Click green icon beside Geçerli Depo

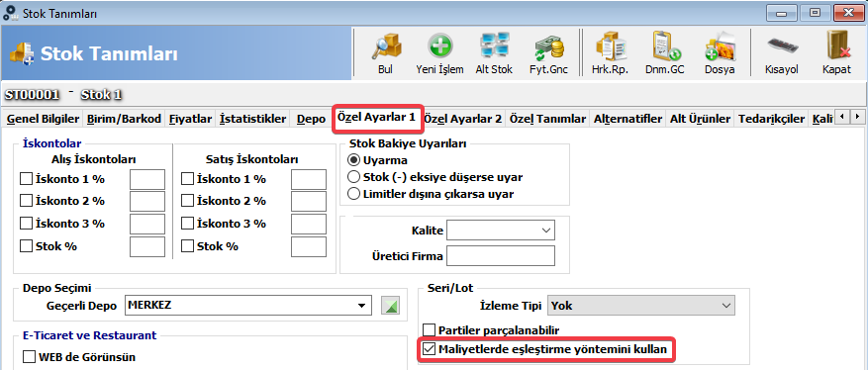[390, 306]
